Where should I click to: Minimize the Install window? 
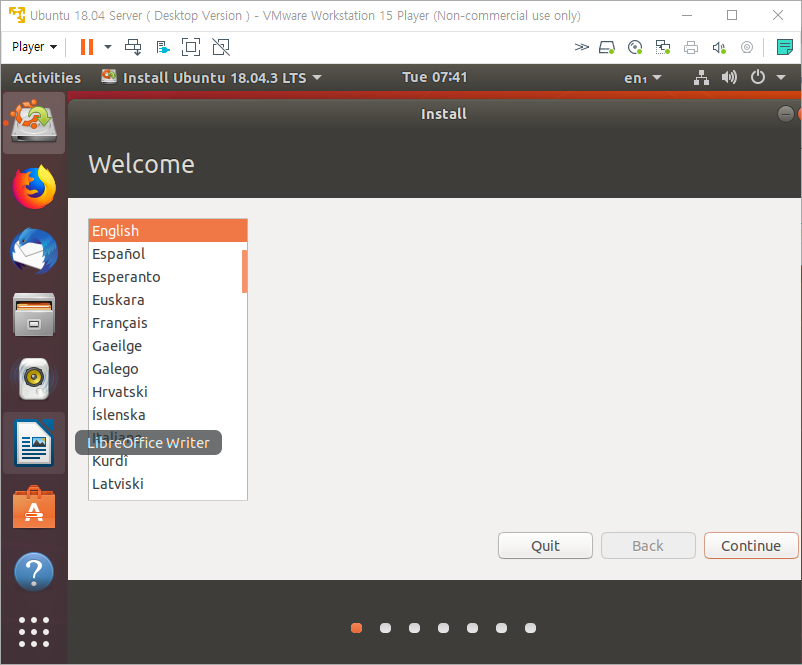point(786,114)
